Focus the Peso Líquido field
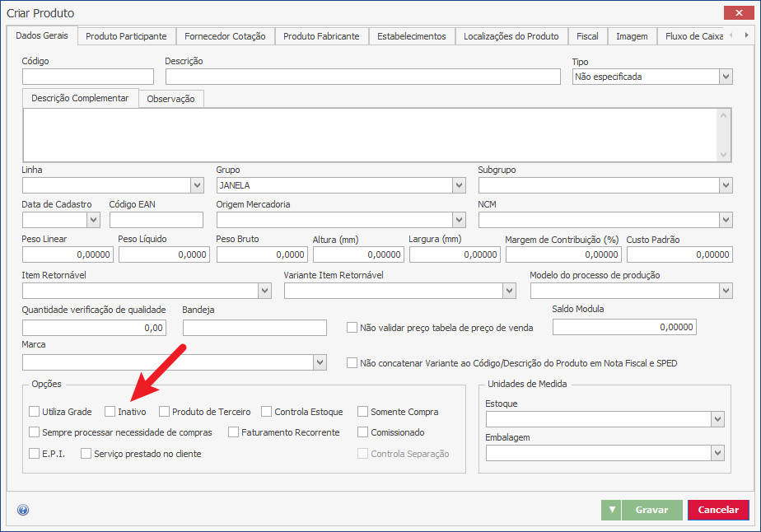The image size is (761, 532). coord(164,254)
